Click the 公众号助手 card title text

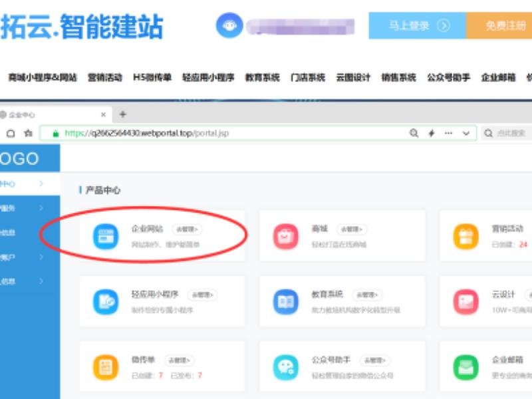pos(331,360)
